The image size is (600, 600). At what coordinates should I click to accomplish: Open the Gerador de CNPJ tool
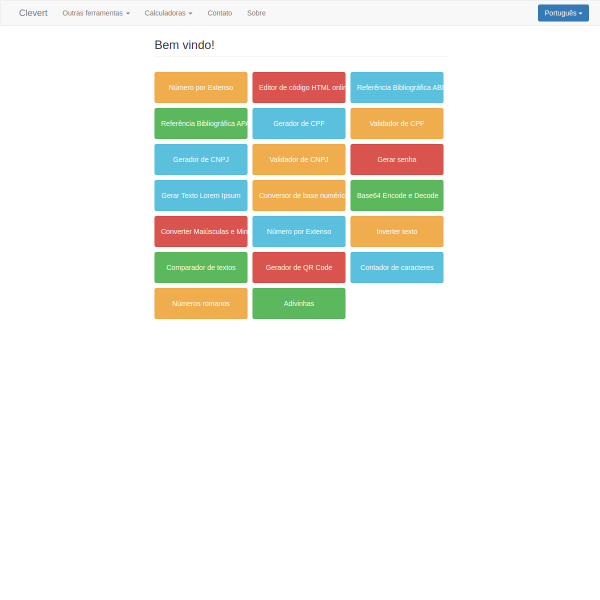(201, 160)
